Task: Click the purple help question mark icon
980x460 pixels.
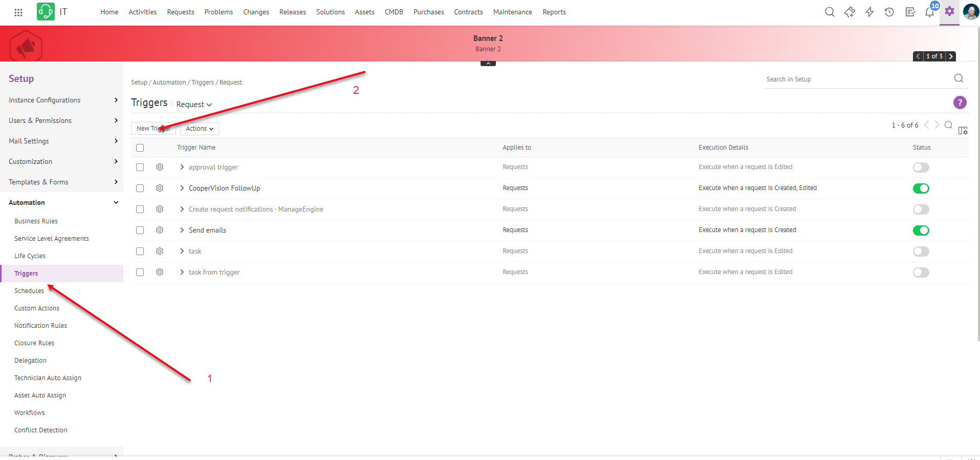Action: point(960,102)
